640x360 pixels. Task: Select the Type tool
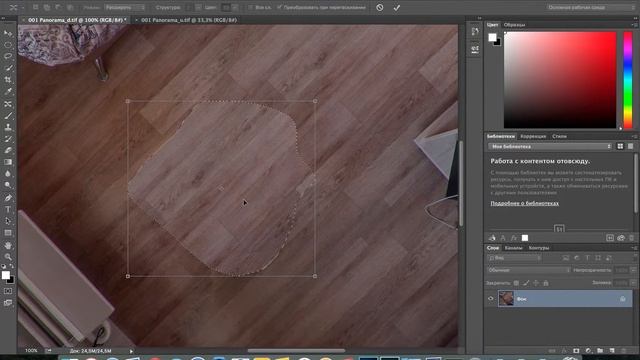click(8, 209)
